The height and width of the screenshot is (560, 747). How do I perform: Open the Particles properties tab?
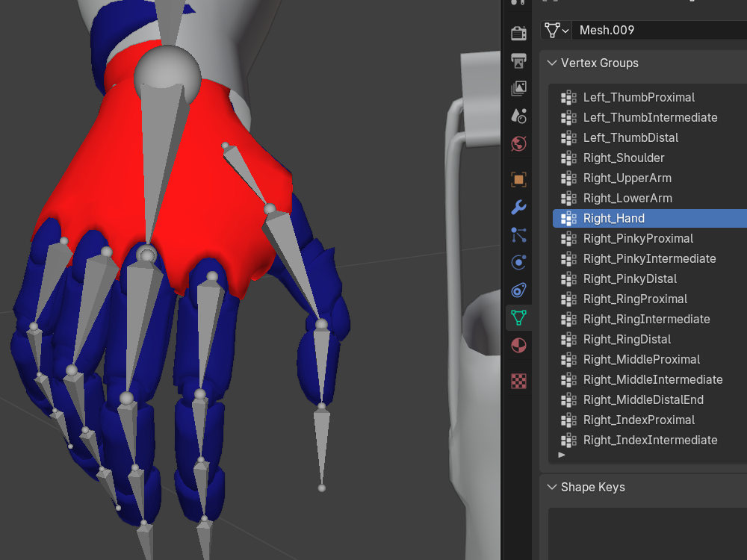(x=518, y=234)
